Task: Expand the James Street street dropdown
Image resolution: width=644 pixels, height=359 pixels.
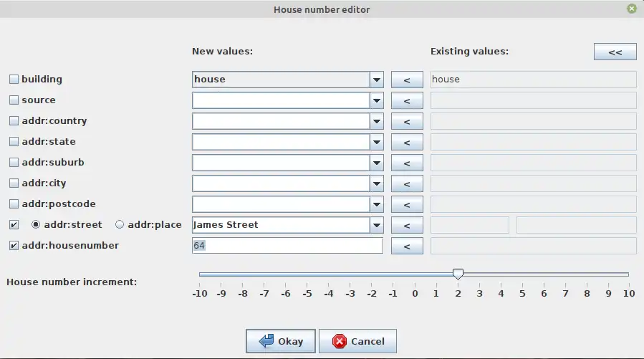Action: (x=377, y=225)
